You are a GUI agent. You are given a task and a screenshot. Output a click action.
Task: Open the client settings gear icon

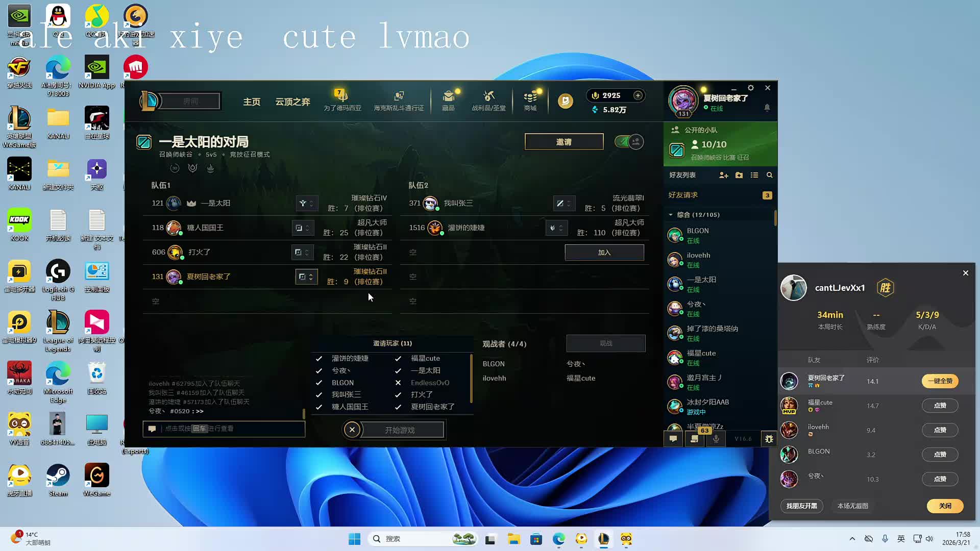point(750,88)
